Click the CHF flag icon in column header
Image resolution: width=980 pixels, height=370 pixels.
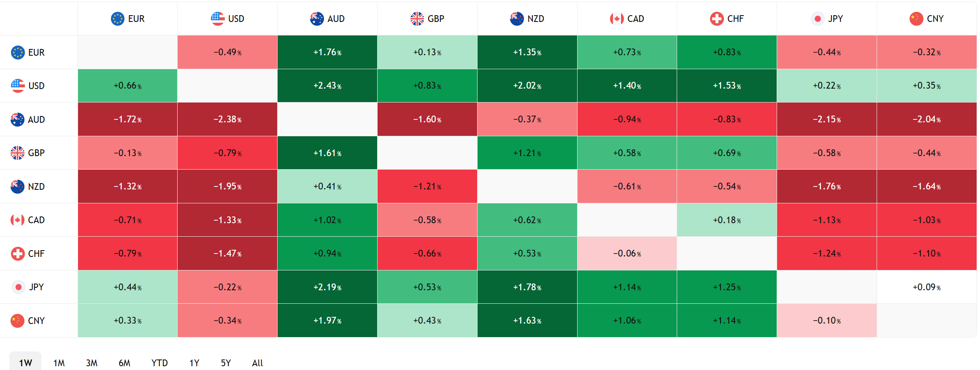click(717, 19)
